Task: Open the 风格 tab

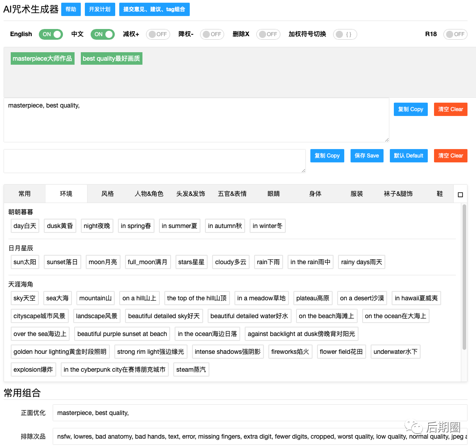Action: pos(108,194)
